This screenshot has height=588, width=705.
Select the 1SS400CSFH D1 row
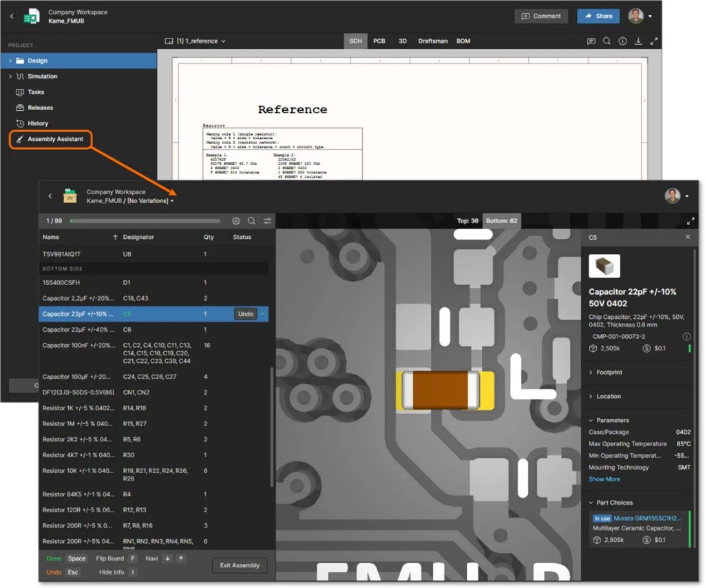click(154, 283)
